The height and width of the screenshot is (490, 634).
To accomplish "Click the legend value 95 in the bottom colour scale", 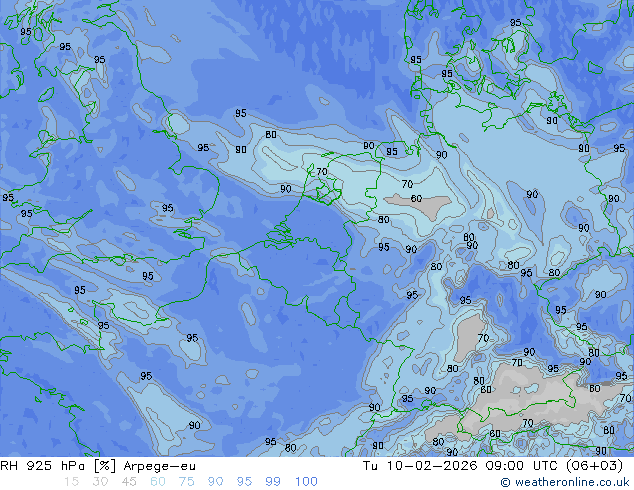I will point(244,482).
